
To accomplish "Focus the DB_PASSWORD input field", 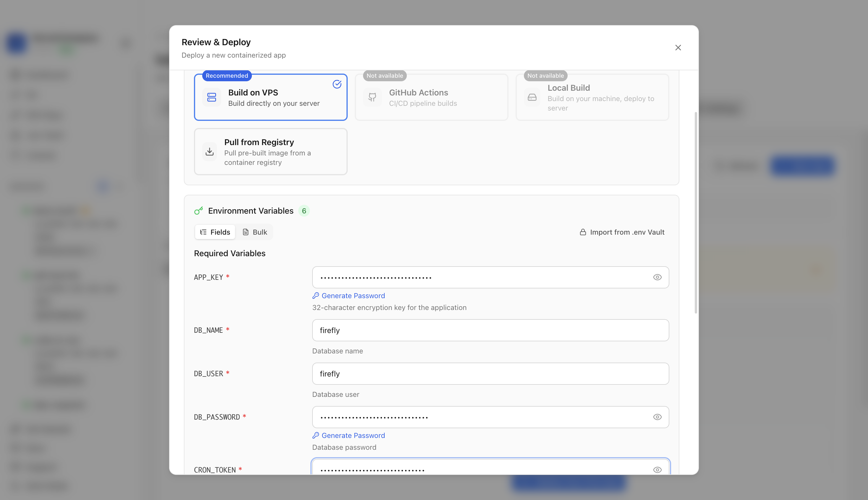I will 490,417.
